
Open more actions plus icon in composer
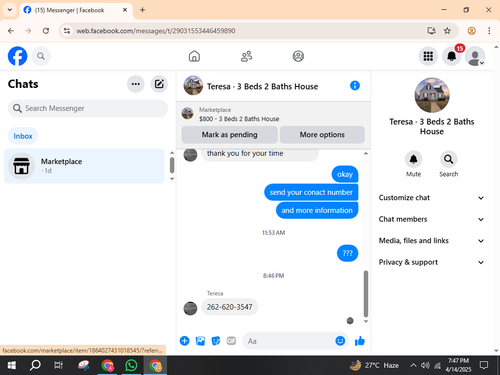coord(184,341)
